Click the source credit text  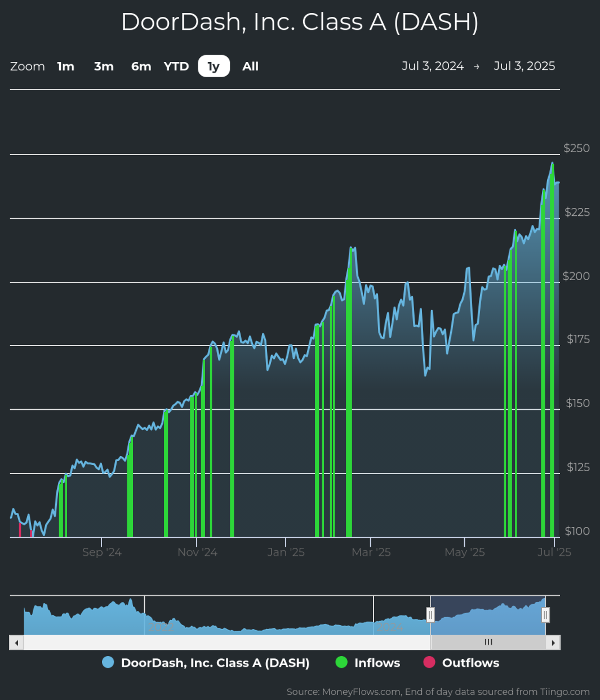pos(438,692)
